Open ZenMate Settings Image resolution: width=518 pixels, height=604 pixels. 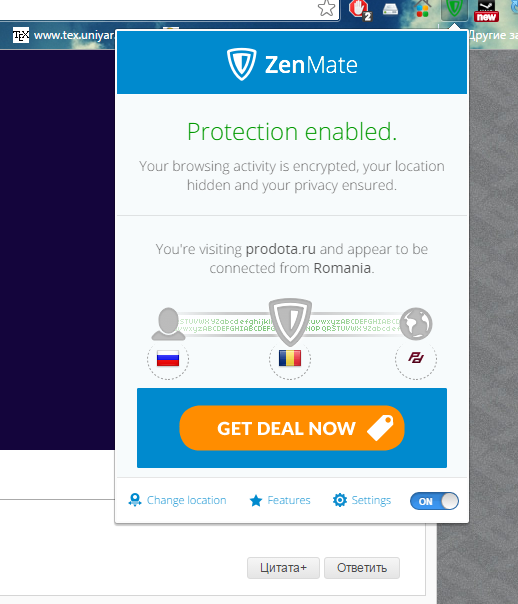[362, 500]
